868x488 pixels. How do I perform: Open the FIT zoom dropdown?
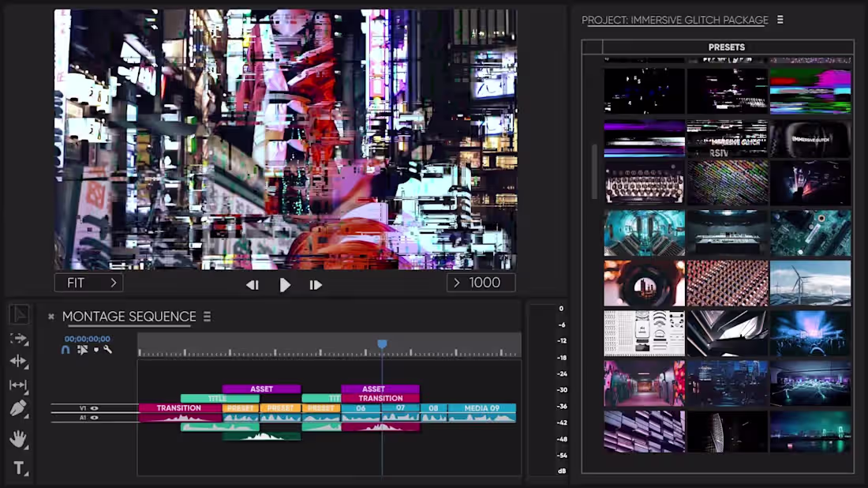pos(88,283)
